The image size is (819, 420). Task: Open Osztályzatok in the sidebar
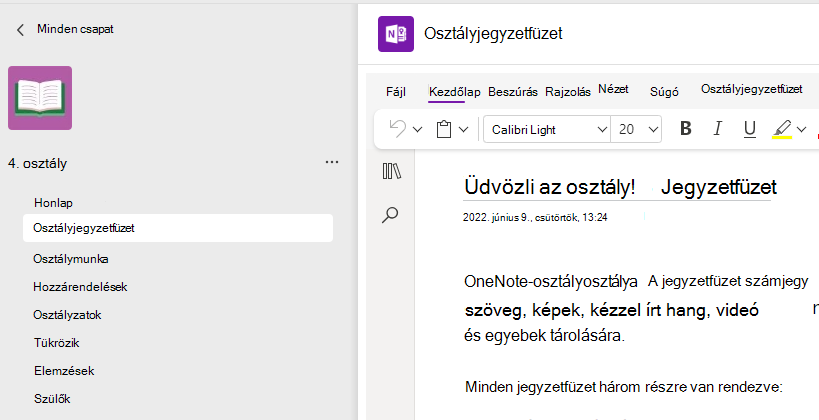point(67,315)
